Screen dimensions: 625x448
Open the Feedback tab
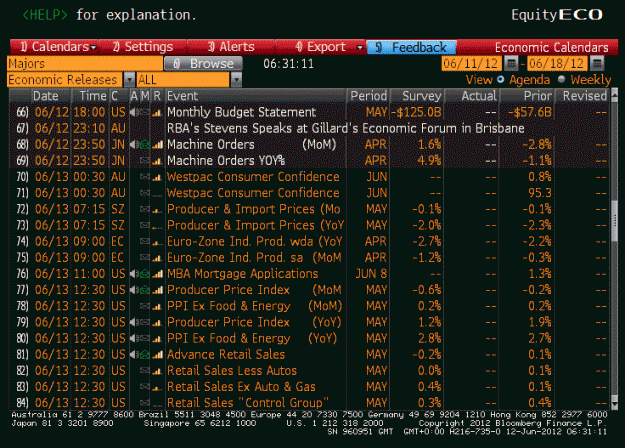pos(412,47)
